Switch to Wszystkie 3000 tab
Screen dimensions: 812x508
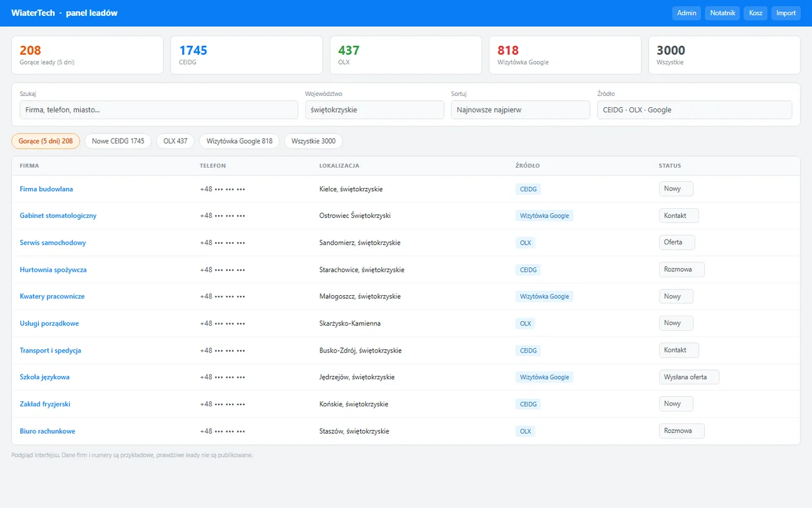[x=313, y=141]
